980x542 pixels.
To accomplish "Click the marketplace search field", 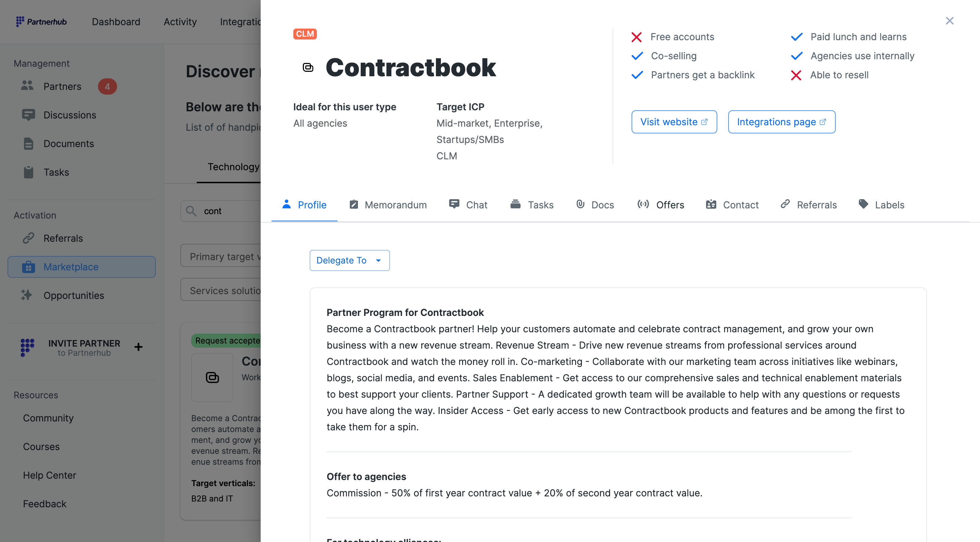I will 228,211.
